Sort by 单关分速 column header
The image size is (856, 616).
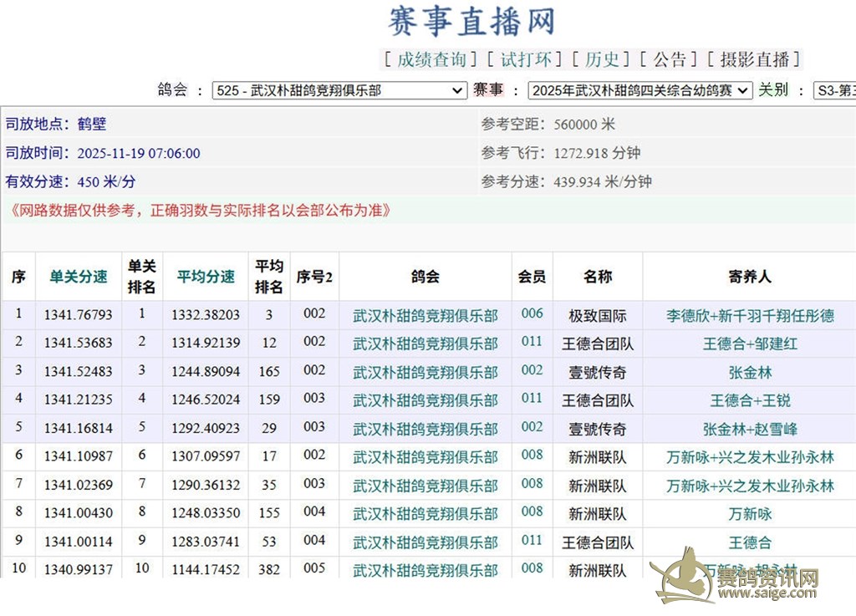click(79, 277)
